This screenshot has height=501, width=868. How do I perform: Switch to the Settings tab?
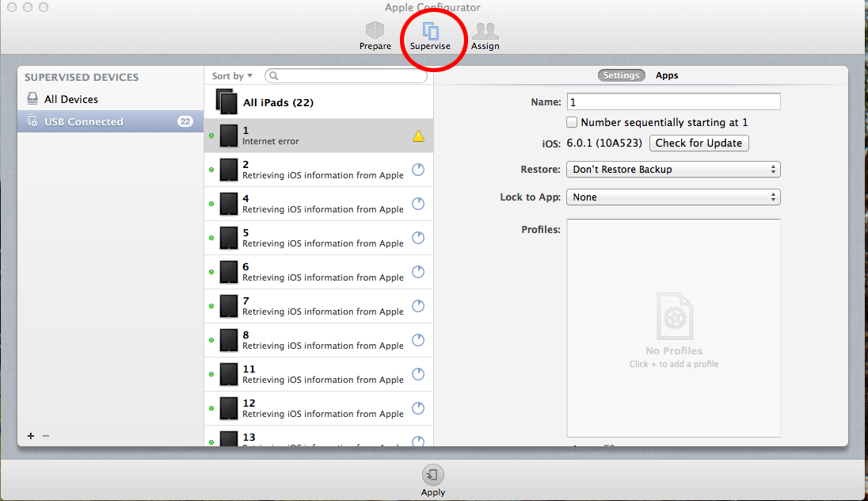tap(621, 75)
